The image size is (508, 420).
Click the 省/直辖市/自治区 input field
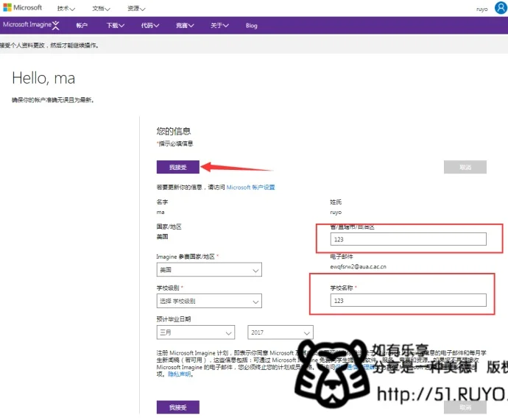pos(408,239)
